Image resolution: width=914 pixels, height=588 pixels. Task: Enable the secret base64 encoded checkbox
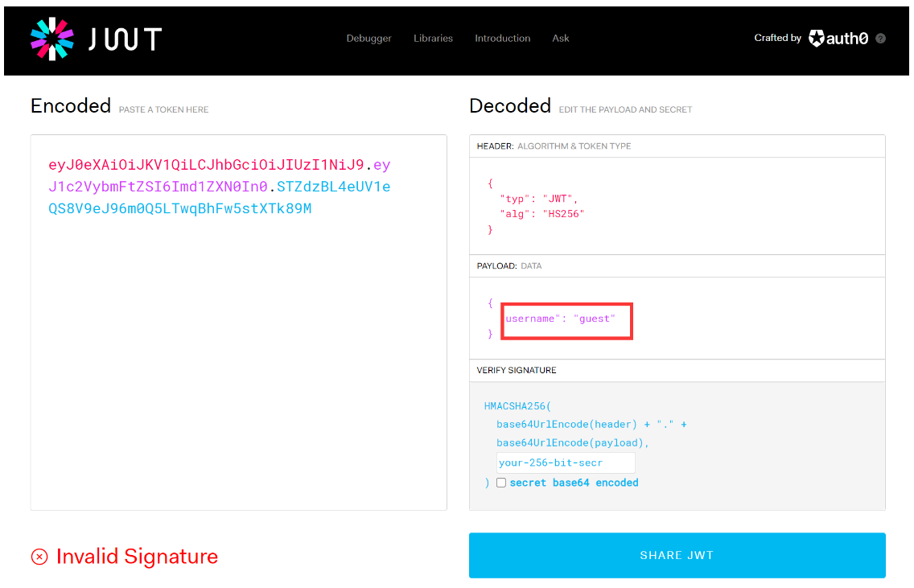(501, 482)
